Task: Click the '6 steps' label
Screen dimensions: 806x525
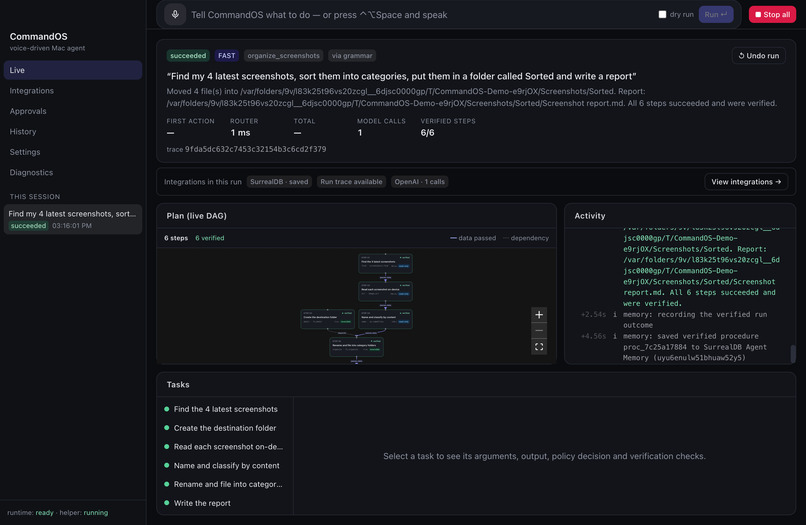Action: [x=176, y=238]
